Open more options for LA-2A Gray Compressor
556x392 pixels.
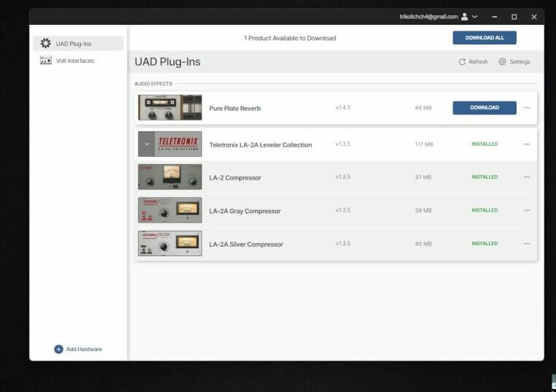(x=527, y=210)
